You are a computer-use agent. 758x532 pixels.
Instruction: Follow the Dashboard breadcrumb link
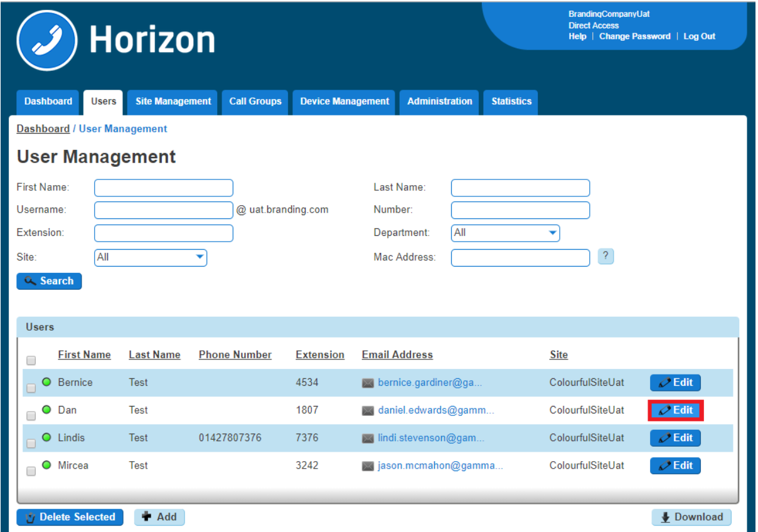43,129
